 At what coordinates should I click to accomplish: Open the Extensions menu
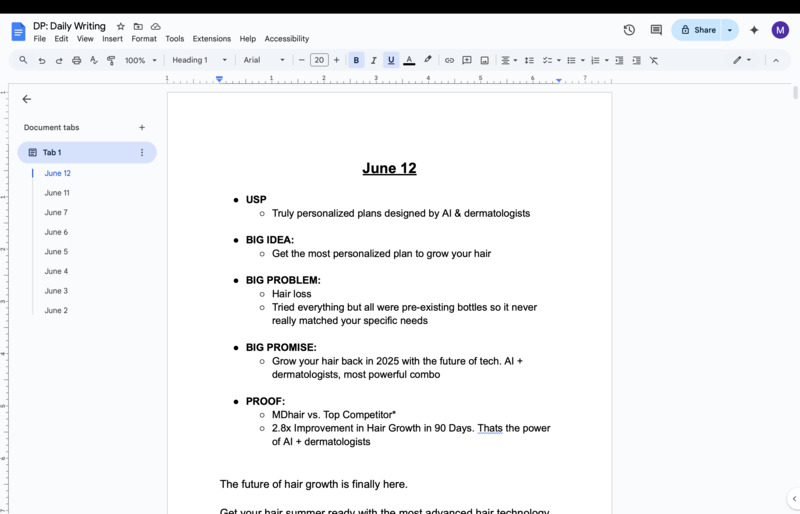point(212,39)
